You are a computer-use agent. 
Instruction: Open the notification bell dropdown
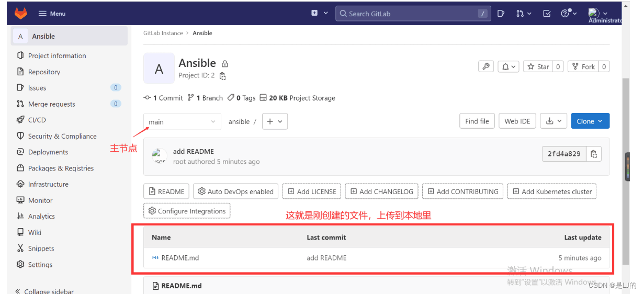tap(509, 66)
